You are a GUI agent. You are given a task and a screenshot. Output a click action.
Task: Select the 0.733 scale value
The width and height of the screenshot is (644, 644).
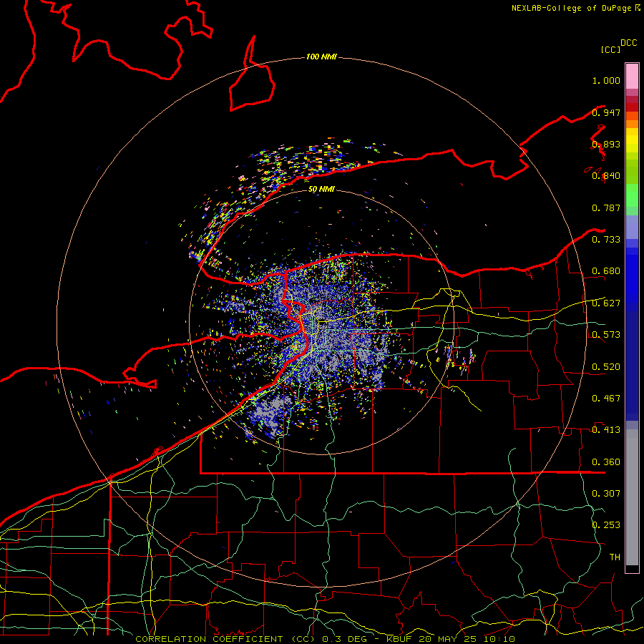click(606, 240)
